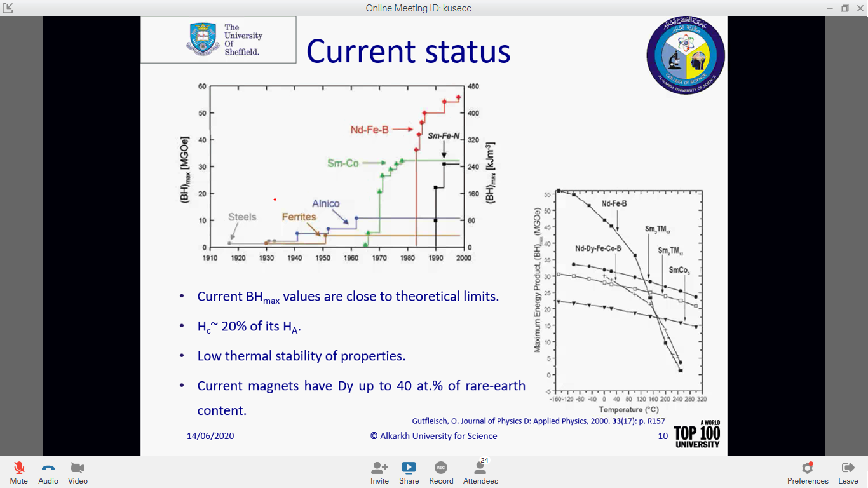
Task: Click the Hc ~ 20% of HA bullet
Action: (x=249, y=327)
